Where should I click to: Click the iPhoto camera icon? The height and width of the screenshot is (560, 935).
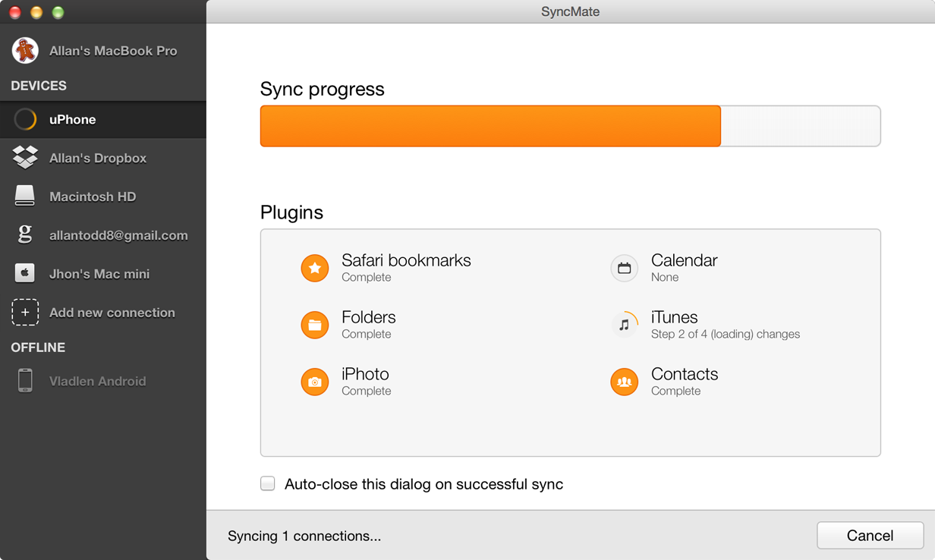[x=315, y=382]
